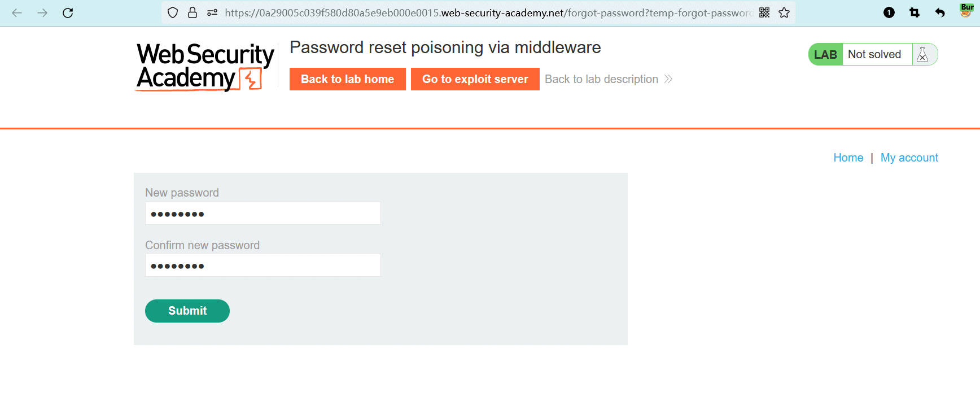Click the Back to lab home button
Screen dimensions: 980x396
pos(347,79)
